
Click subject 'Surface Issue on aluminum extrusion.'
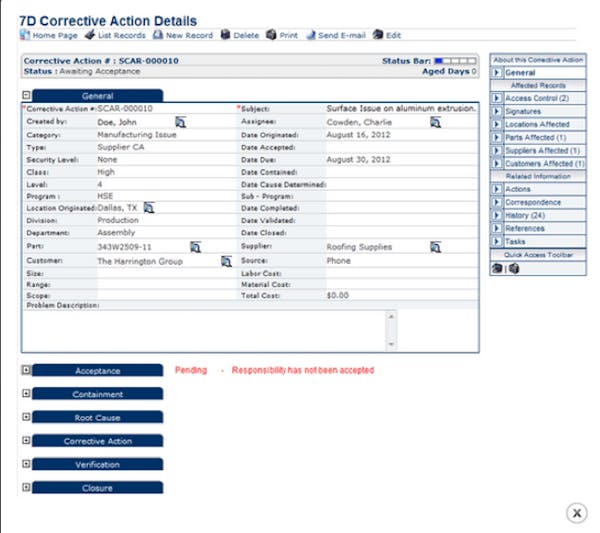(401, 109)
